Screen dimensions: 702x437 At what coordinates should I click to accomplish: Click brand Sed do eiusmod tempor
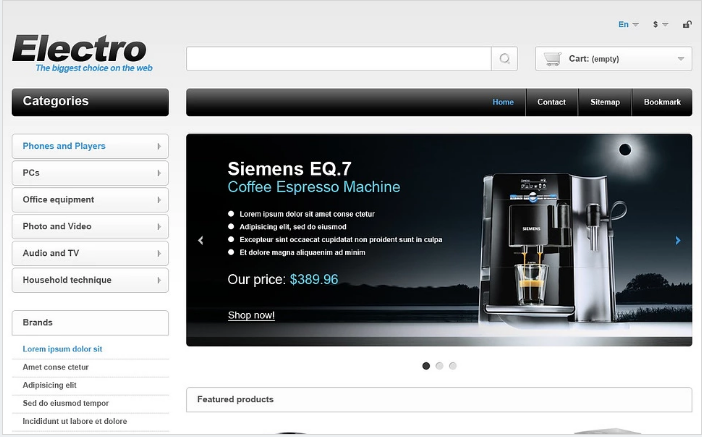(65, 403)
